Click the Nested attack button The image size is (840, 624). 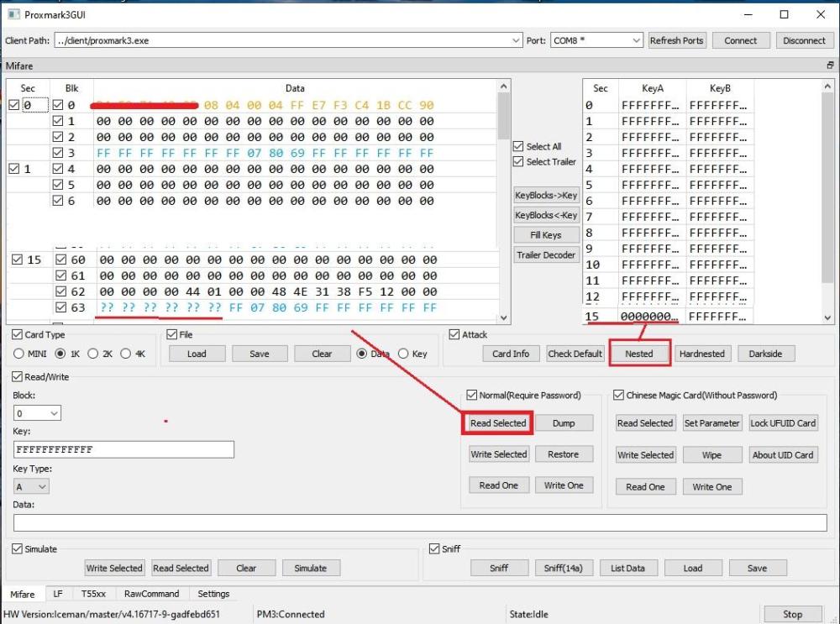tap(638, 354)
